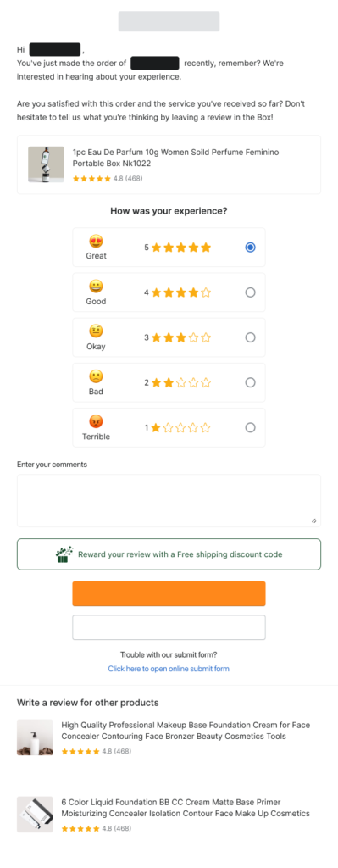
Task: Select the 5-star Great radio button
Action: (x=250, y=248)
